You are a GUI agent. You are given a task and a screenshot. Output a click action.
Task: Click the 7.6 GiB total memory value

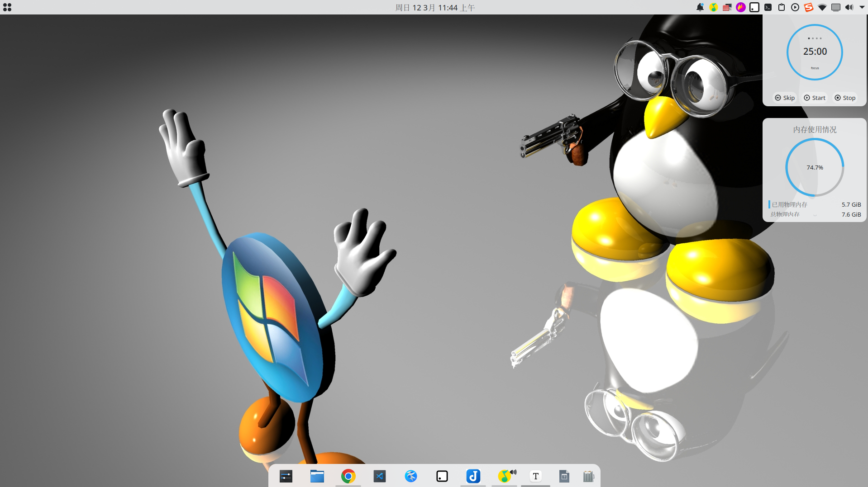[851, 214]
